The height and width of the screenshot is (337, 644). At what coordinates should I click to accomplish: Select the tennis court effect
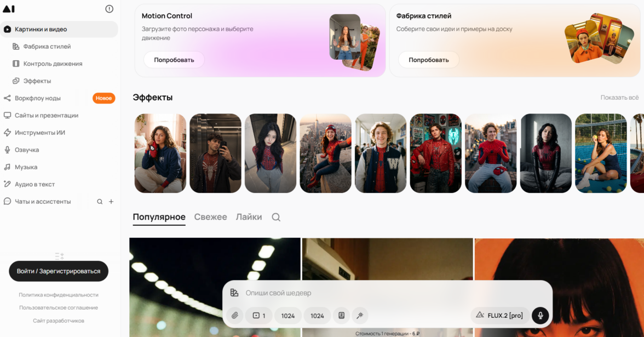(600, 153)
